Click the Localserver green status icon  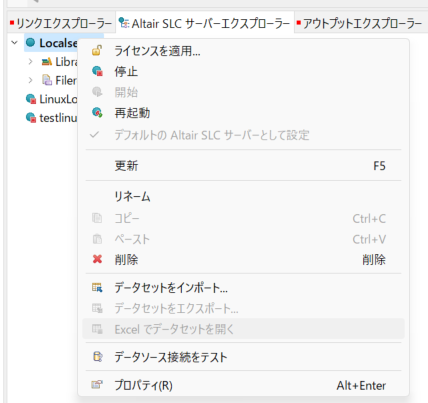pos(30,43)
